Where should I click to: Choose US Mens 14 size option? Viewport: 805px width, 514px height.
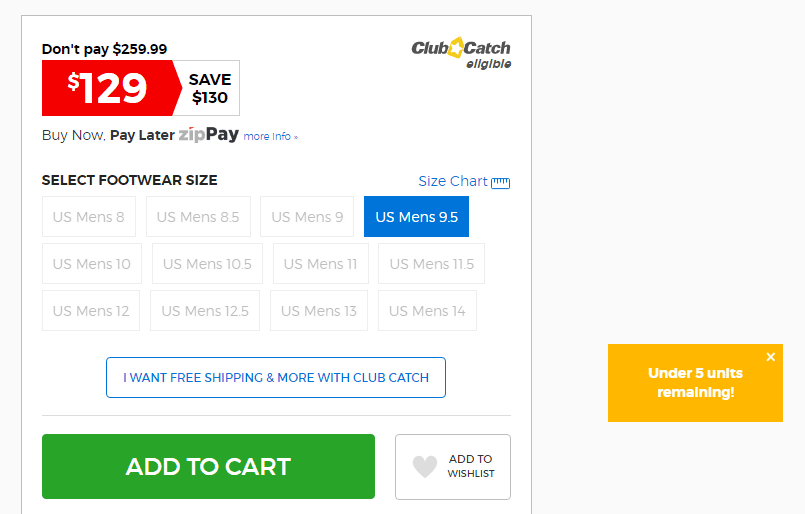pos(427,311)
